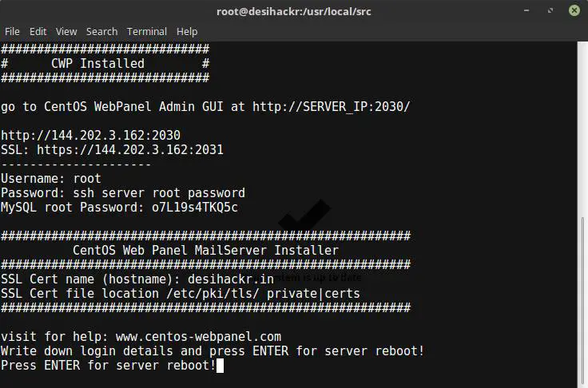The height and width of the screenshot is (388, 588).
Task: Maximize the terminal window
Action: tap(550, 10)
